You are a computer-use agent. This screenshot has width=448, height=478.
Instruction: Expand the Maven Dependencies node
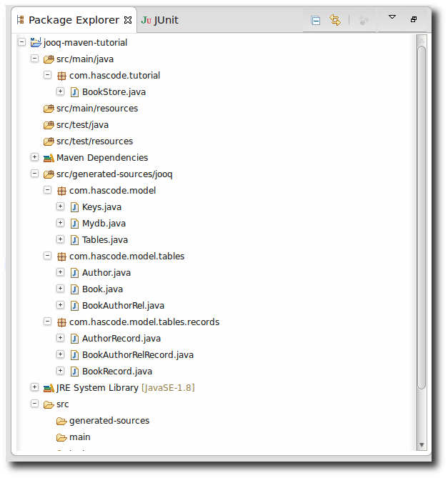click(x=34, y=157)
